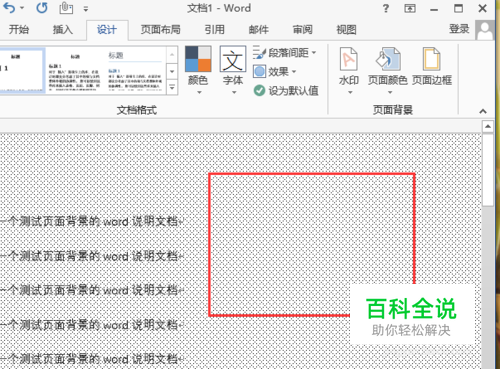Open the Undo history dropdown arrow
The height and width of the screenshot is (369, 500).
click(22, 8)
